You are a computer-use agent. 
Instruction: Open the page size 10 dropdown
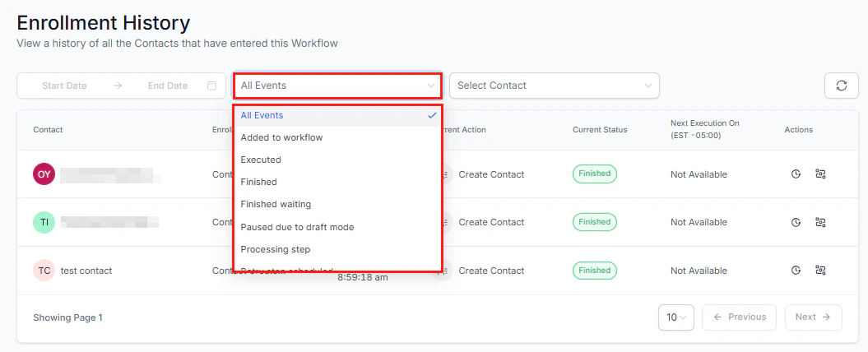tap(676, 317)
